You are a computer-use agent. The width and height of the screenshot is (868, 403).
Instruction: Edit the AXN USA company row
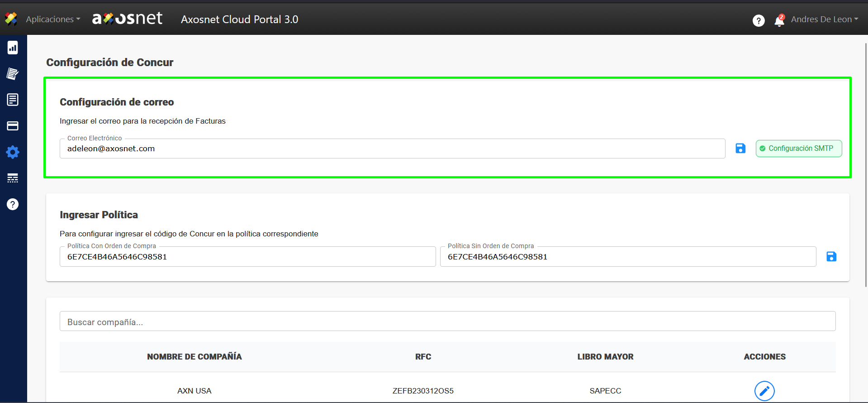tap(764, 391)
